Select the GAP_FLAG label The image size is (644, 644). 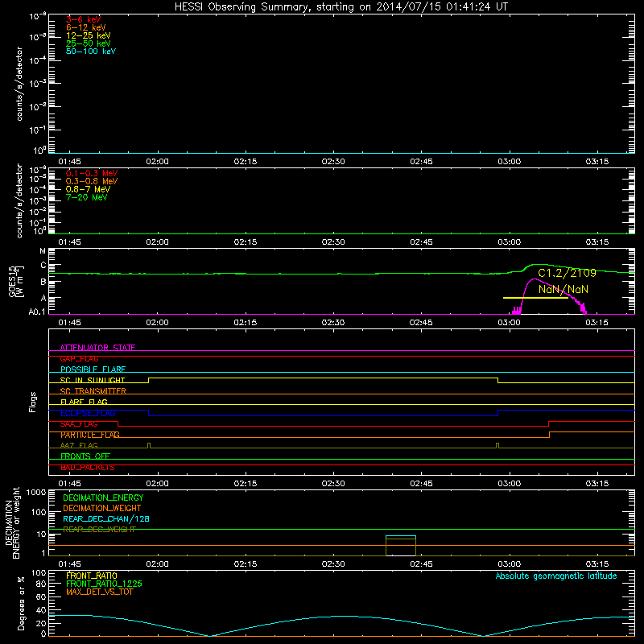point(79,358)
